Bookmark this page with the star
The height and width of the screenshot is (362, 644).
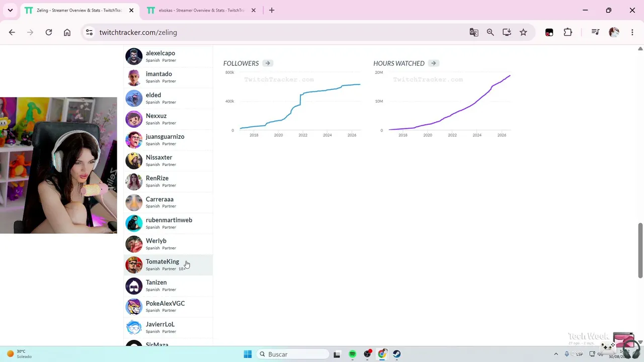point(523,32)
